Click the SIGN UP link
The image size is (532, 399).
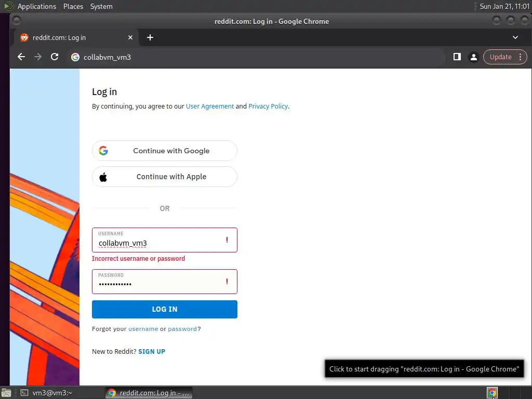(152, 352)
